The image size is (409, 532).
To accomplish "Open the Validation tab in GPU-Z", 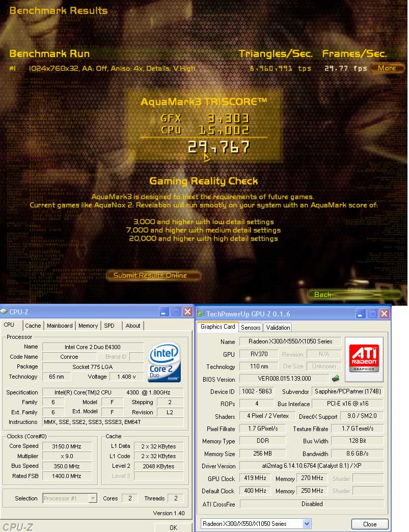I will coord(278,328).
